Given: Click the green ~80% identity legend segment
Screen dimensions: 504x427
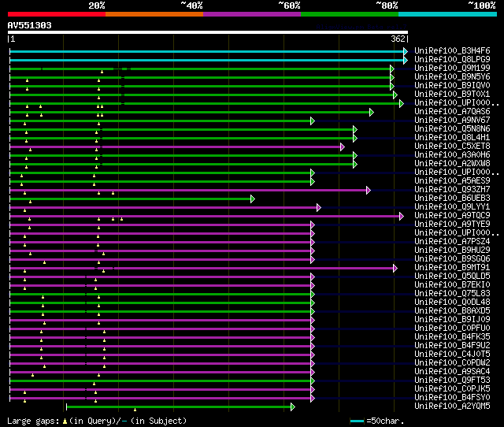Looking at the screenshot, I should tap(350, 14).
